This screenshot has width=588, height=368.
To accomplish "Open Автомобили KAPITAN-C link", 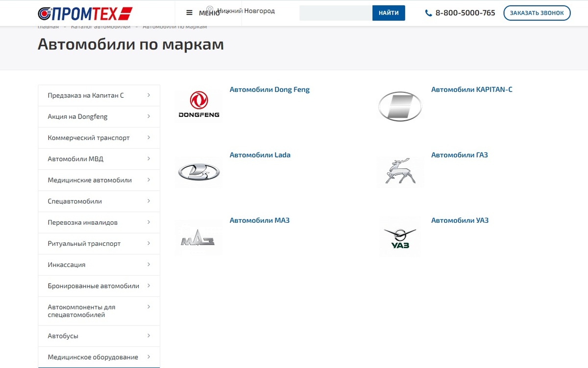I will (x=472, y=89).
